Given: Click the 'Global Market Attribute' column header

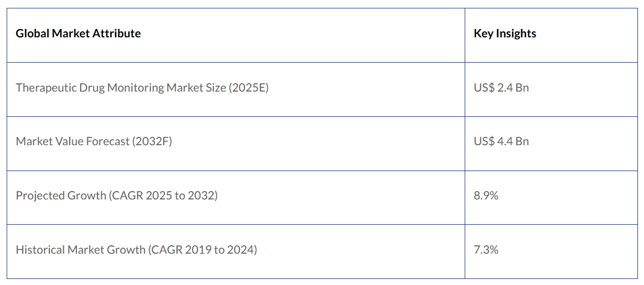Looking at the screenshot, I should tap(78, 34).
